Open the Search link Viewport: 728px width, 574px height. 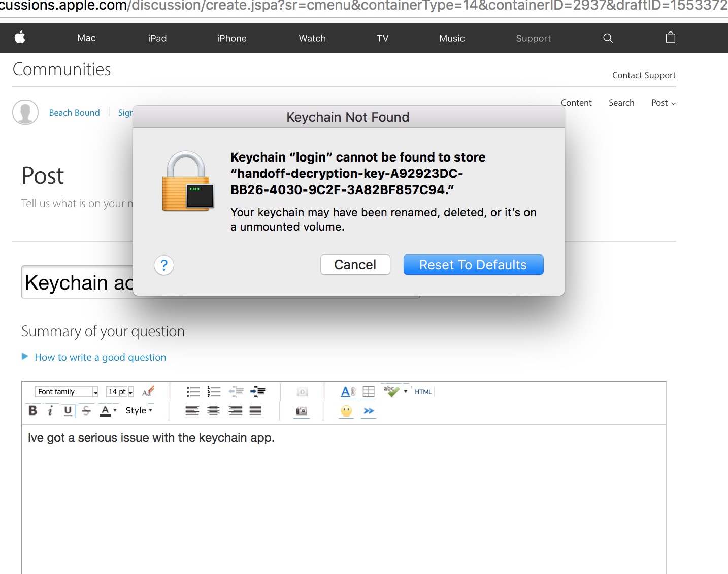point(621,103)
